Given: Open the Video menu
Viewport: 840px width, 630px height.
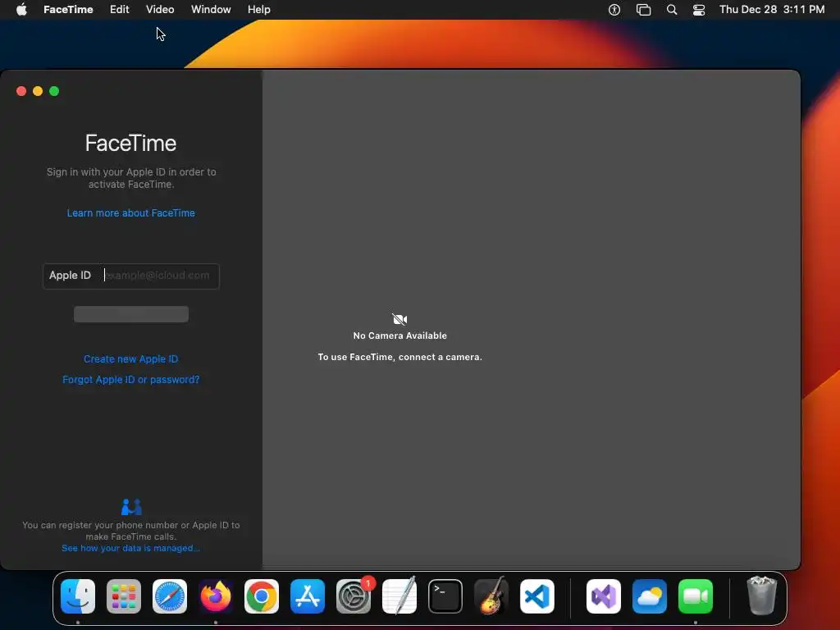Looking at the screenshot, I should coord(160,9).
